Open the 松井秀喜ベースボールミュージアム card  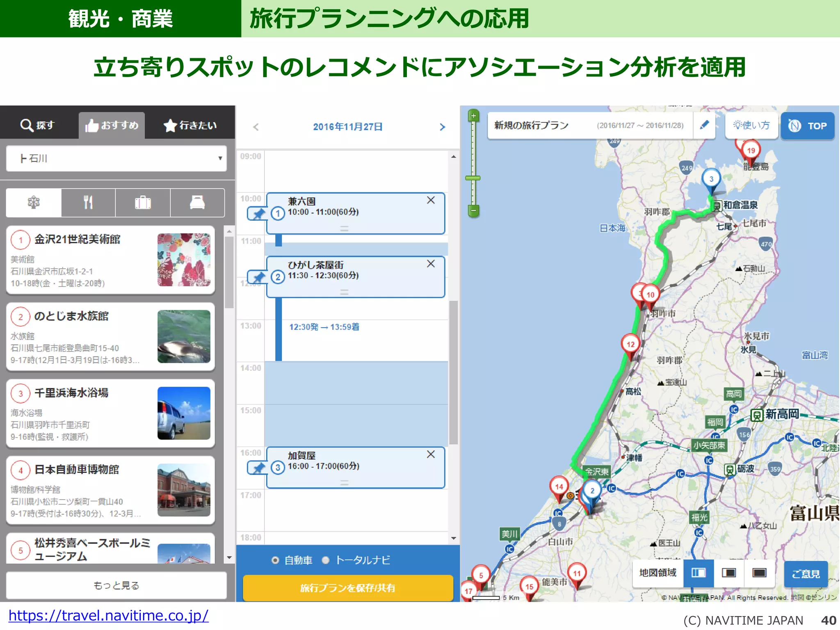(111, 548)
